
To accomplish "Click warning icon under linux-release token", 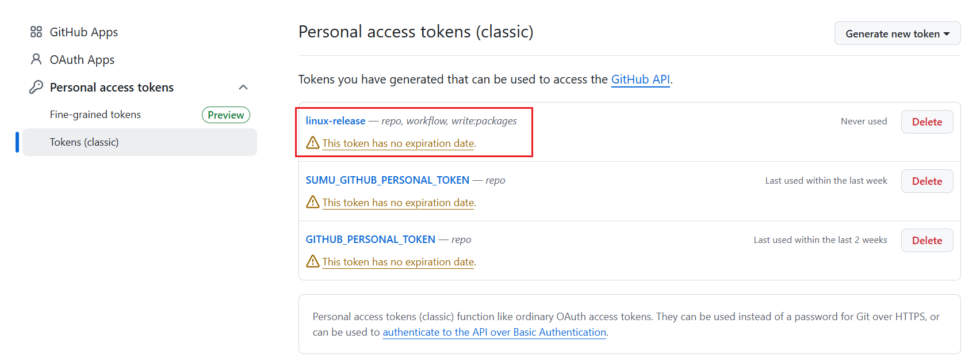I will (x=313, y=143).
